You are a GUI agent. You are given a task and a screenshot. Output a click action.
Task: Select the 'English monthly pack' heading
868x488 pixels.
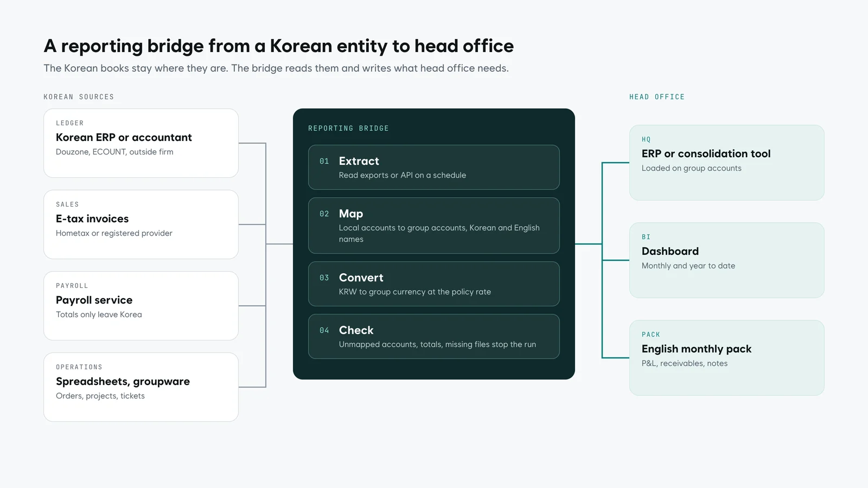697,349
